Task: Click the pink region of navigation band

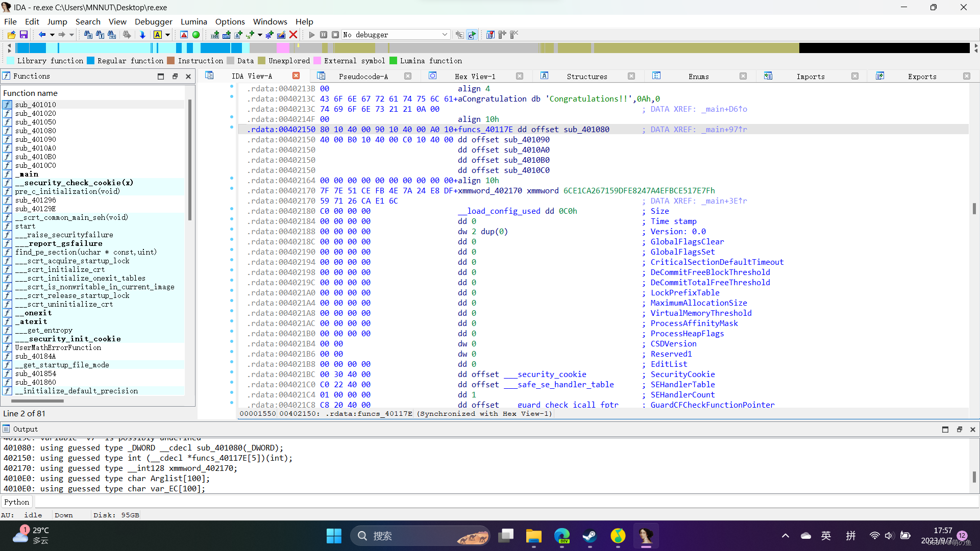Action: click(282, 47)
